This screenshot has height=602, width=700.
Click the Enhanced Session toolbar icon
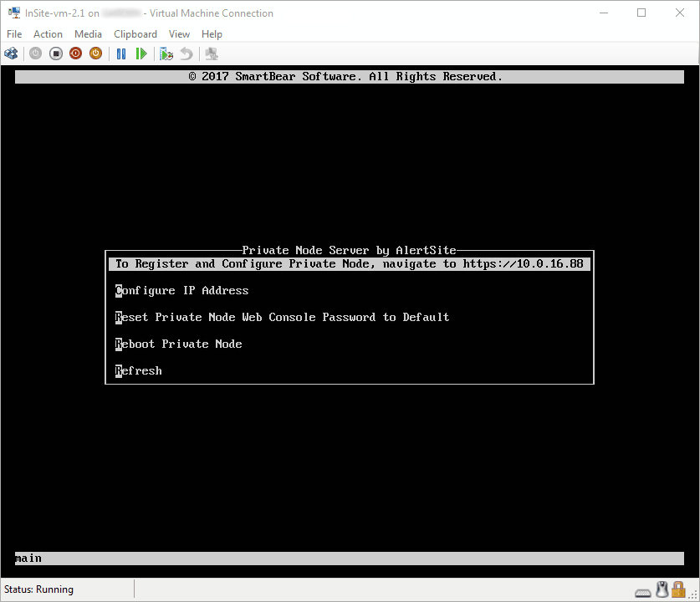pyautogui.click(x=212, y=54)
